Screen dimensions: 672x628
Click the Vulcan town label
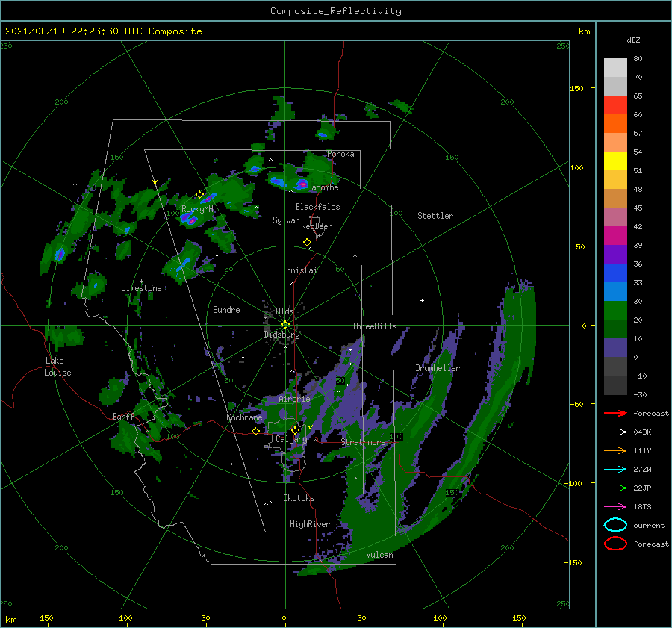380,555
